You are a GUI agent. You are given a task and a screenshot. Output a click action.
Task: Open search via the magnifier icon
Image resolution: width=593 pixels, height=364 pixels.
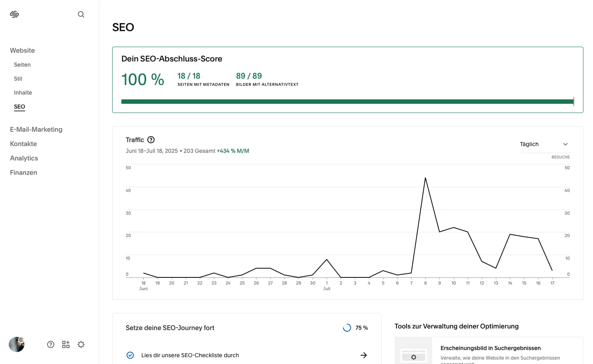coord(81,14)
